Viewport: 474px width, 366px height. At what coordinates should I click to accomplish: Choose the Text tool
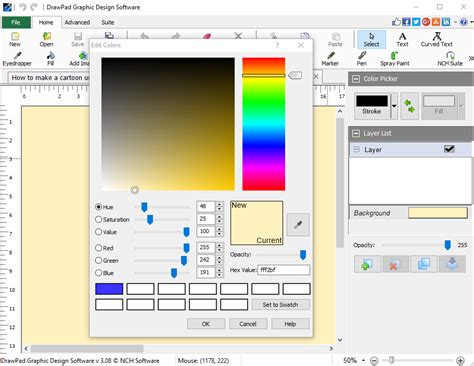402,39
